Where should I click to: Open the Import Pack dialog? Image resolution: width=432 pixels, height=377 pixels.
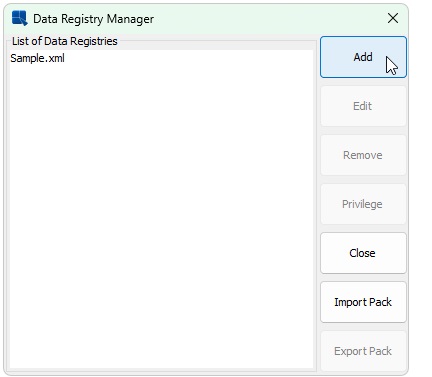point(363,302)
